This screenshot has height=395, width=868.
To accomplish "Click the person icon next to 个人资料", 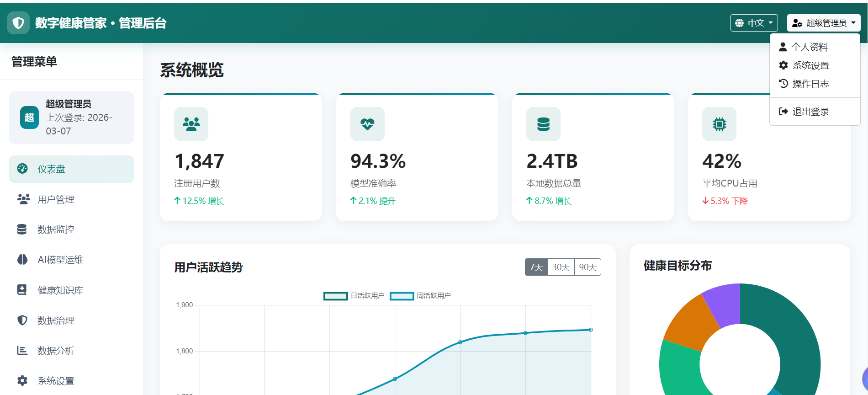I will [x=783, y=47].
